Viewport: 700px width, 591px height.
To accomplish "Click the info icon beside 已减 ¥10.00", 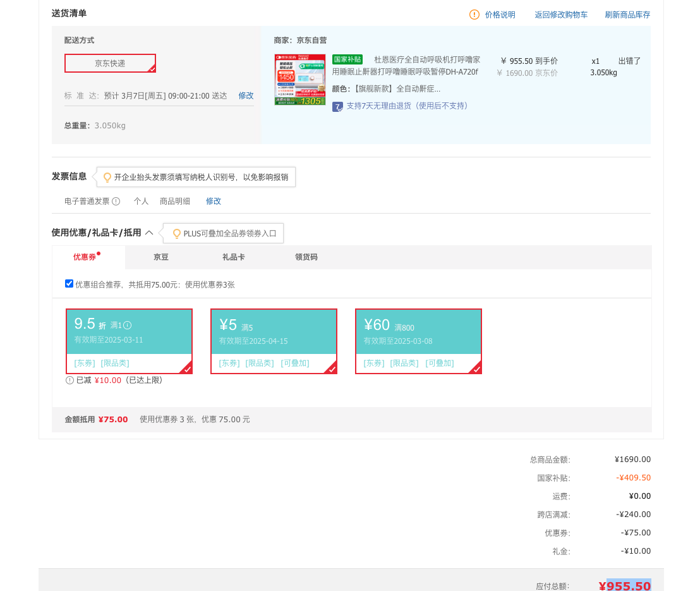I will (69, 380).
